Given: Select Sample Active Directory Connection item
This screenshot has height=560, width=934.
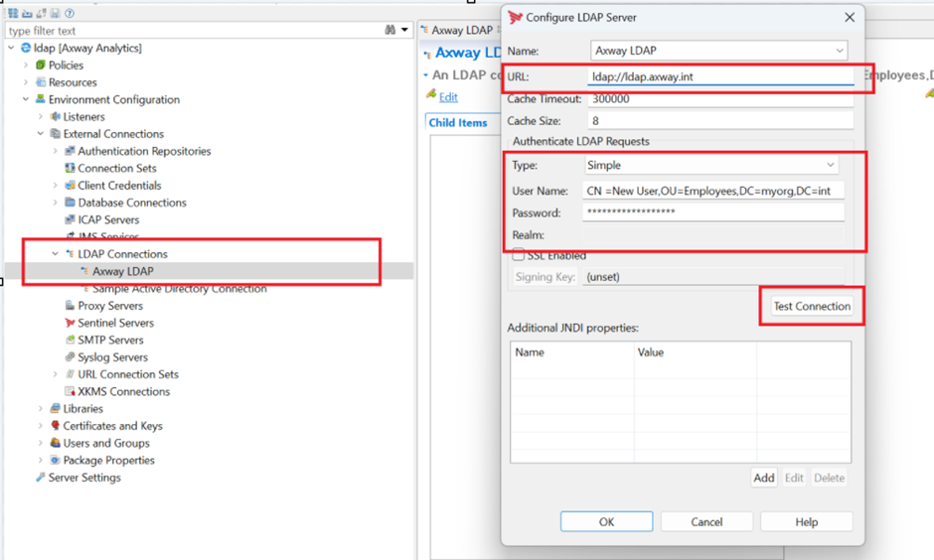Looking at the screenshot, I should point(179,289).
